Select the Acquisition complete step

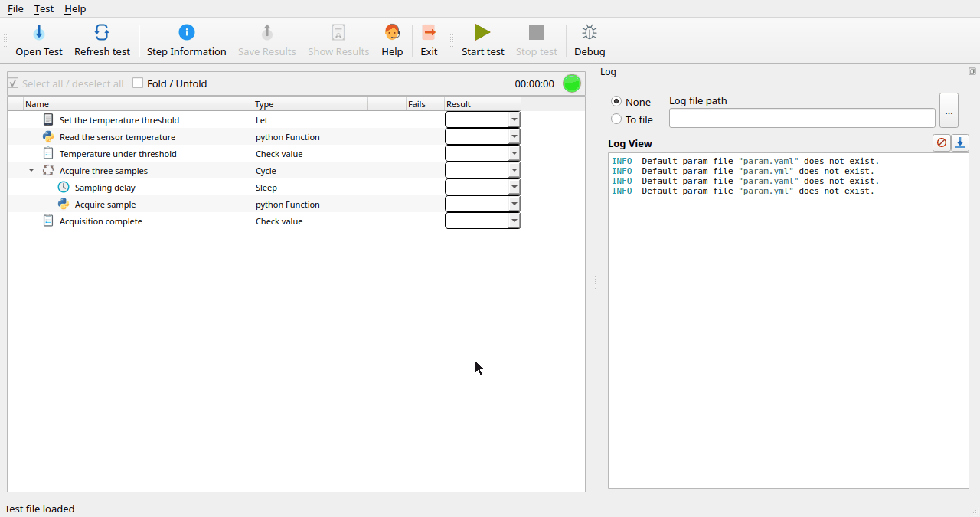point(101,221)
